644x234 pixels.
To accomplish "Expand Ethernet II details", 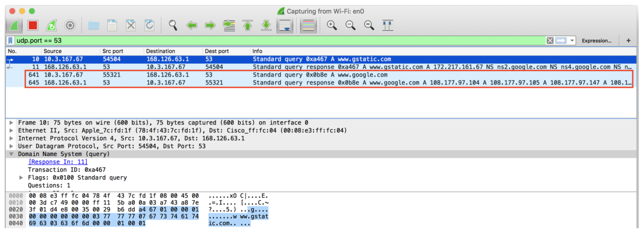I will point(11,130).
